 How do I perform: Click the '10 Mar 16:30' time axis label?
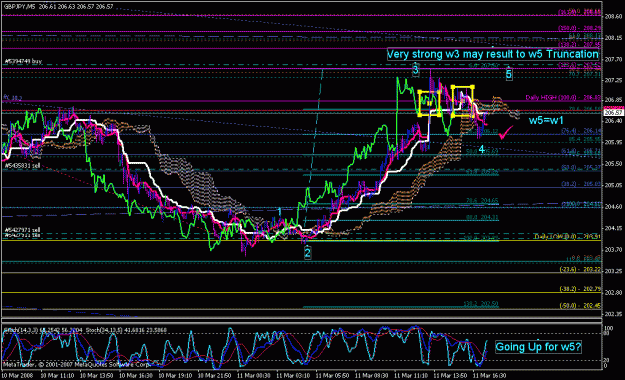[136, 376]
